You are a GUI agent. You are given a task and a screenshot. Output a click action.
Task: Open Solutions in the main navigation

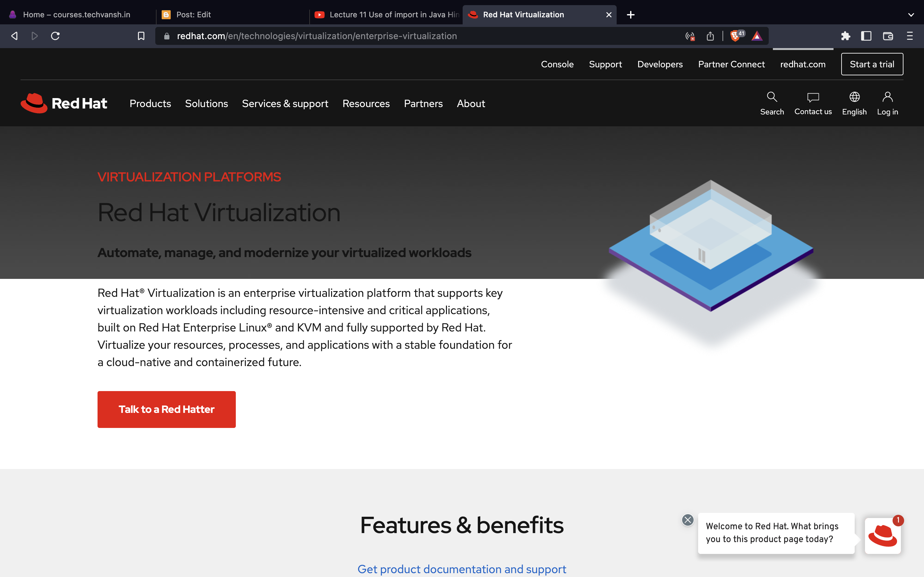(206, 104)
